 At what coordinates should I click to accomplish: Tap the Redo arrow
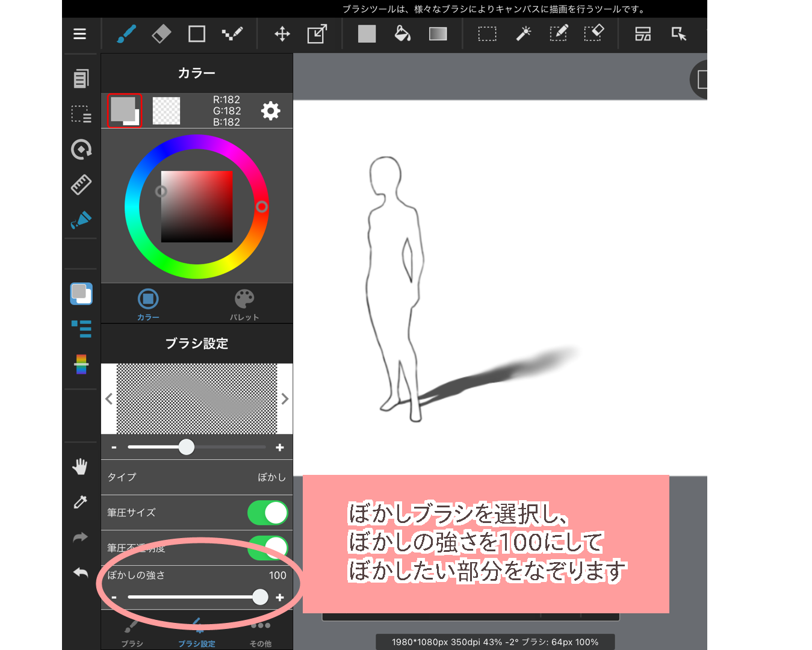click(x=80, y=537)
